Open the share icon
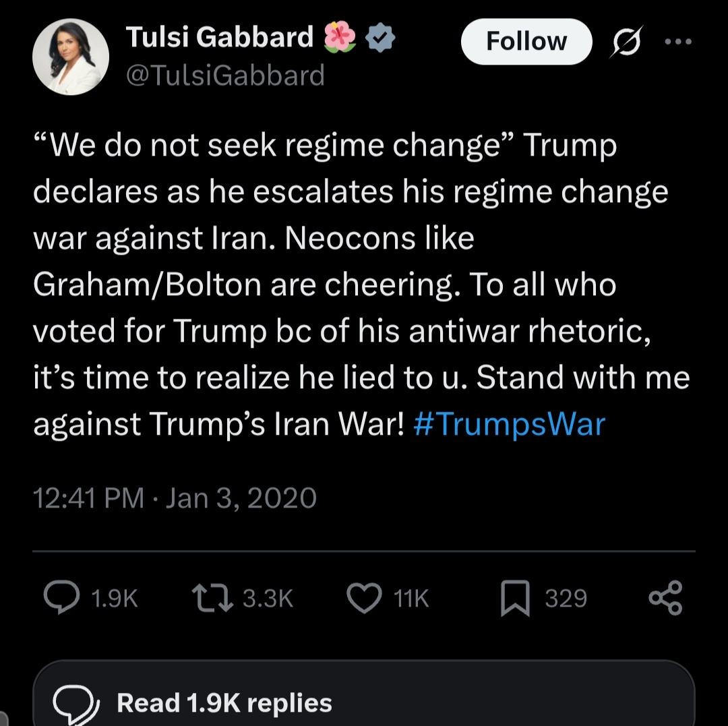The width and height of the screenshot is (728, 726). point(665,599)
